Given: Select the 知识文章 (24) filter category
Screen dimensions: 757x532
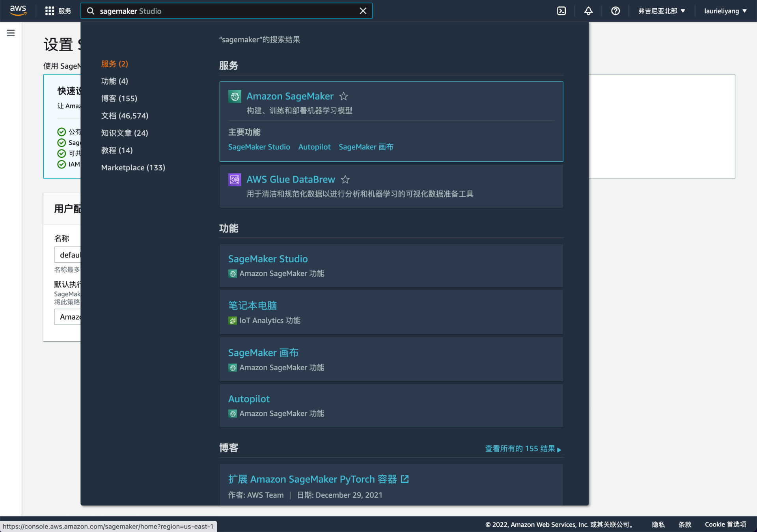Looking at the screenshot, I should click(x=125, y=133).
